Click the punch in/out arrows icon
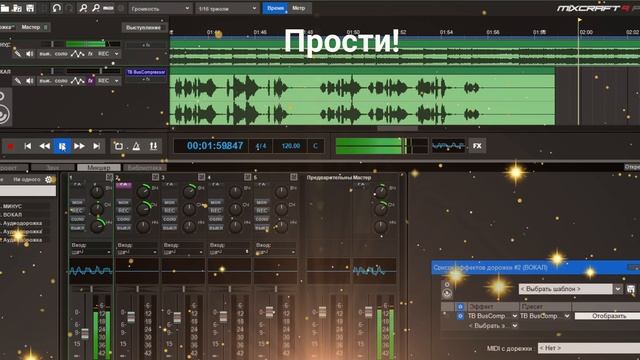The height and width of the screenshot is (360, 640). coord(153,146)
